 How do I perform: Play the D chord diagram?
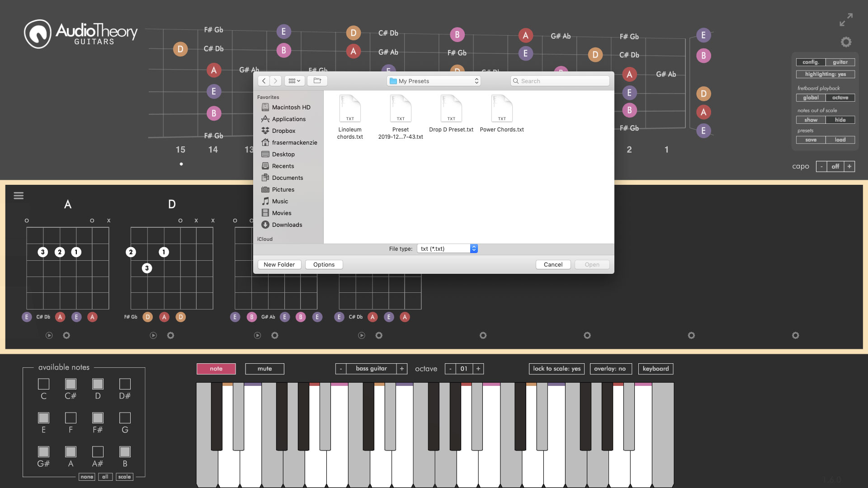153,335
